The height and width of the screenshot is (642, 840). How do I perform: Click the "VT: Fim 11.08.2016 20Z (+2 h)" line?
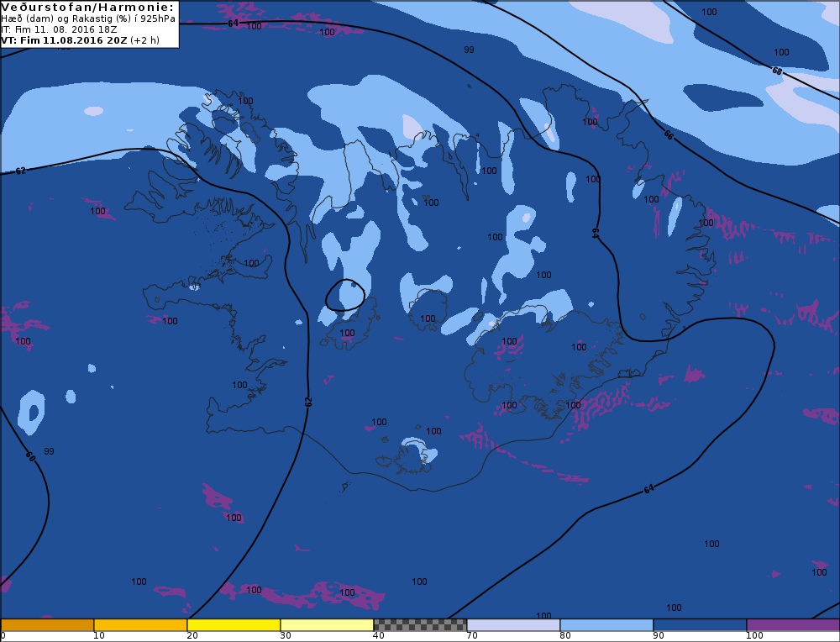click(80, 40)
